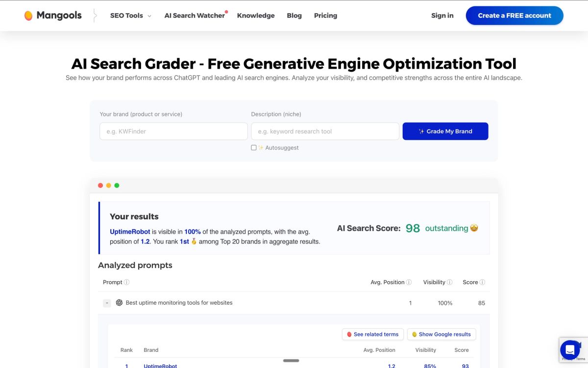Click the Rank column header
This screenshot has width=588, height=368.
point(126,350)
